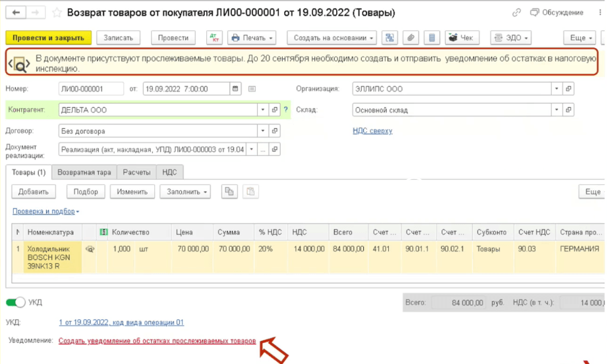The image size is (607, 364).
Task: Toggle the УКД switch off
Action: (x=16, y=302)
